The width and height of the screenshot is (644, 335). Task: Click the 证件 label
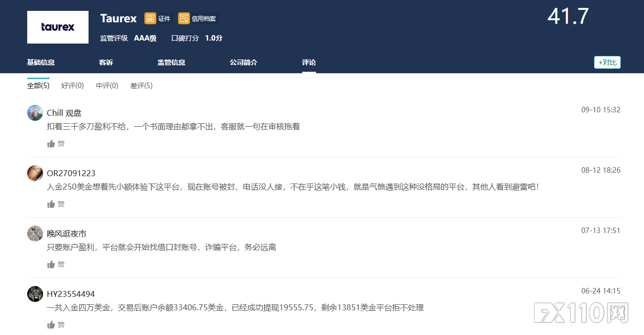(164, 19)
